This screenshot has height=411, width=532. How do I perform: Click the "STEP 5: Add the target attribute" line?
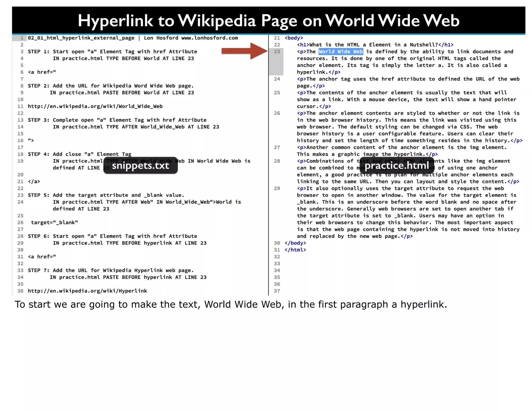click(106, 195)
